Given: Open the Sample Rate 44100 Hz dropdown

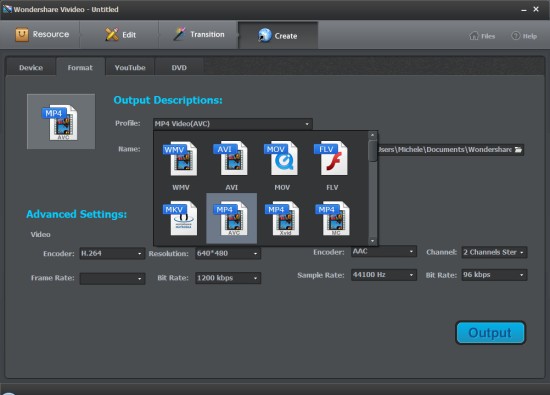Looking at the screenshot, I should click(384, 275).
